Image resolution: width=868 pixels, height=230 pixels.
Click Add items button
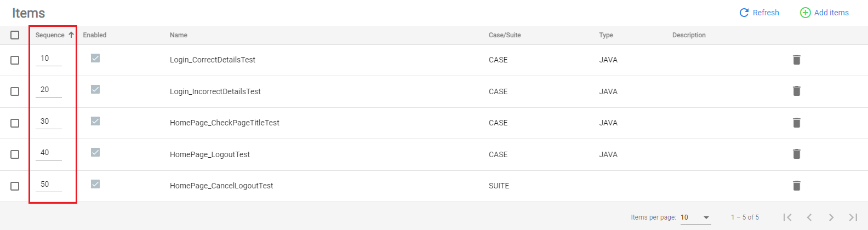pos(824,13)
